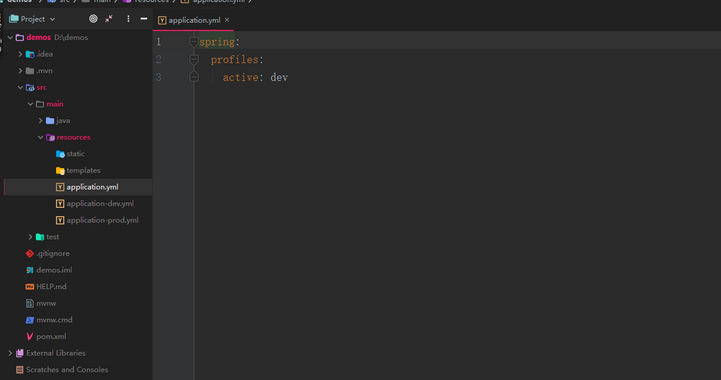721x380 pixels.
Task: Click line number 1 in gutter
Action: pyautogui.click(x=159, y=42)
